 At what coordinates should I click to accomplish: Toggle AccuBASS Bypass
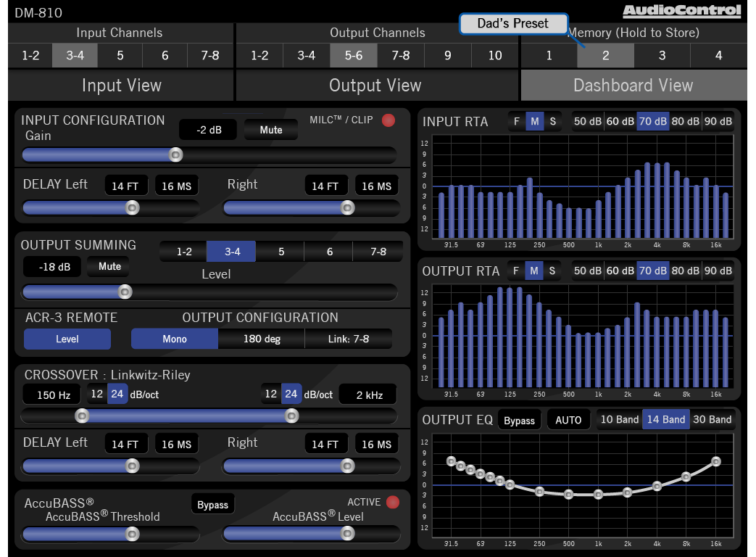point(212,505)
